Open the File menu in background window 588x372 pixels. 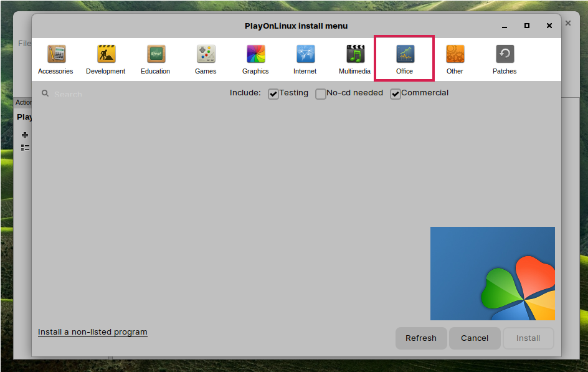point(24,44)
